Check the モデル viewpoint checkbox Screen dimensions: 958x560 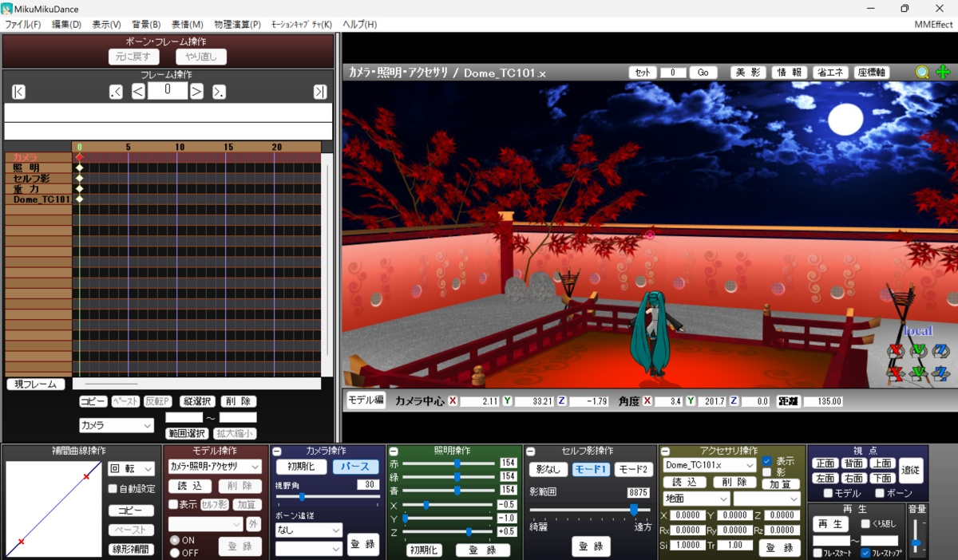pyautogui.click(x=828, y=493)
